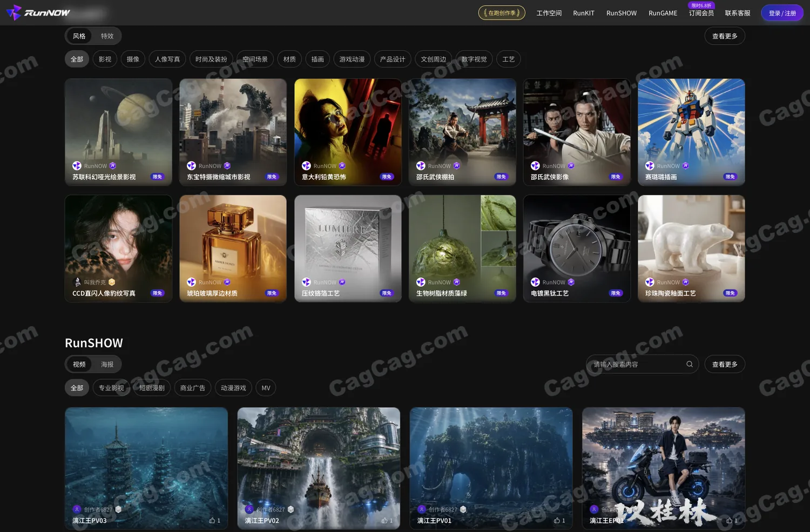
Task: Click the 在跑创作季 badge button
Action: click(502, 13)
